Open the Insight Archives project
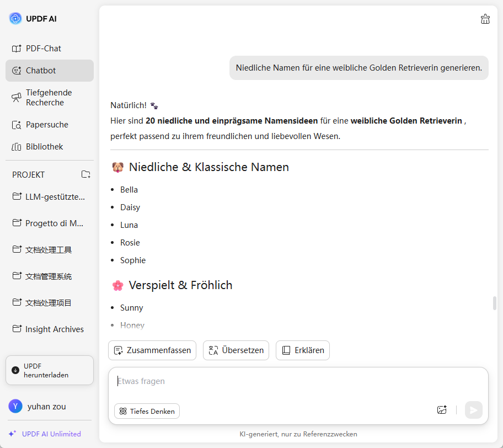The height and width of the screenshot is (448, 503). pos(54,329)
